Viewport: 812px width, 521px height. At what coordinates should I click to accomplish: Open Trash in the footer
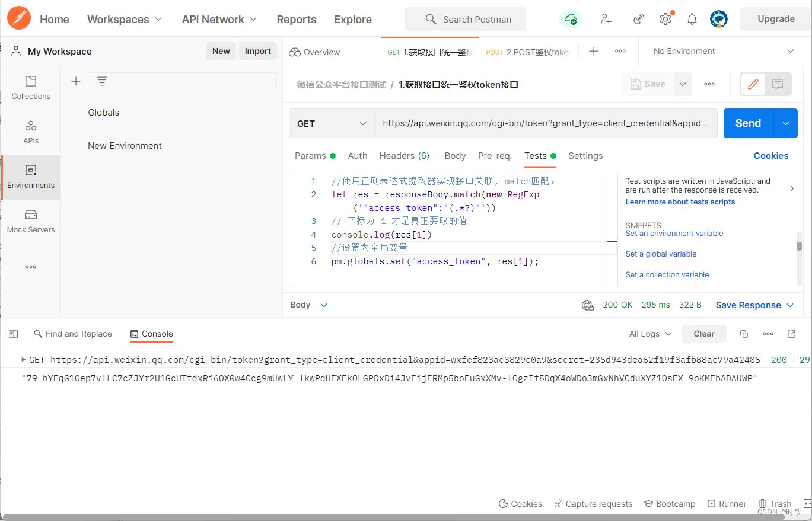775,504
